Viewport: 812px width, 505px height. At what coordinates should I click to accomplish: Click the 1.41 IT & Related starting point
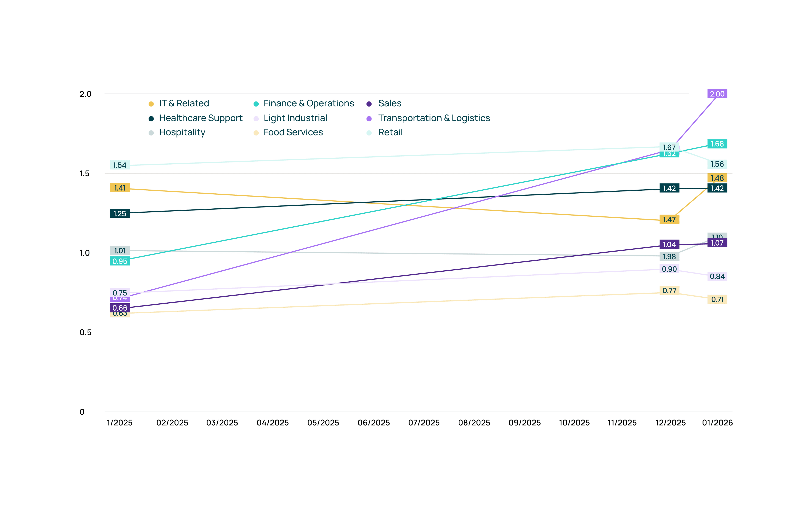coord(120,188)
